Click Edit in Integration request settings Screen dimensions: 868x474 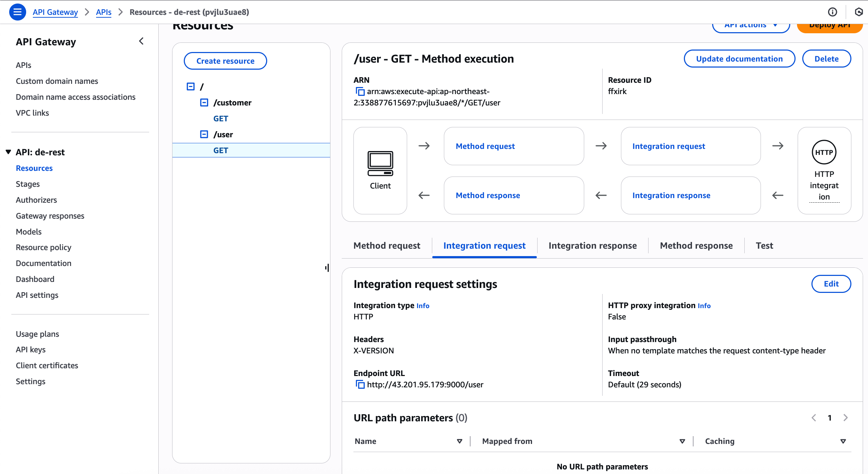[x=831, y=284]
